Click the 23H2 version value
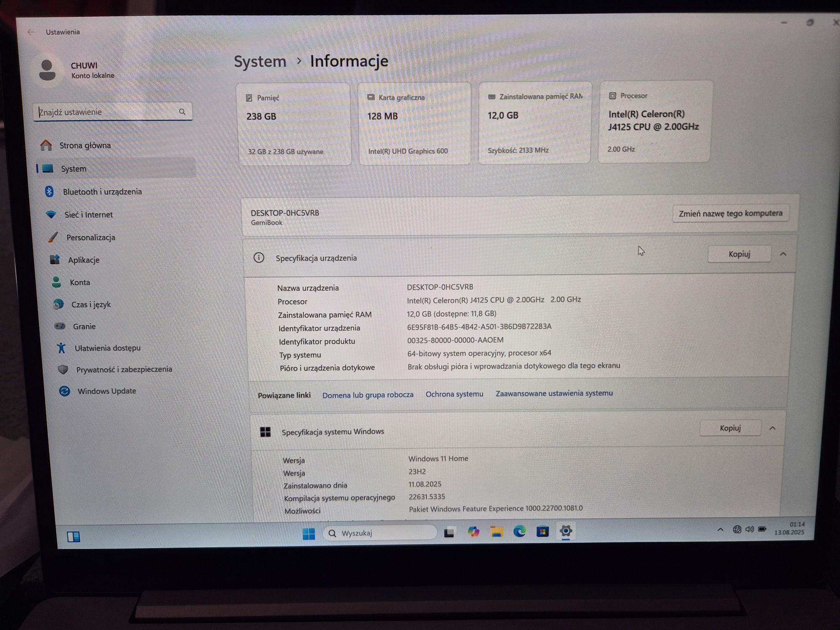The height and width of the screenshot is (630, 840). tap(417, 472)
